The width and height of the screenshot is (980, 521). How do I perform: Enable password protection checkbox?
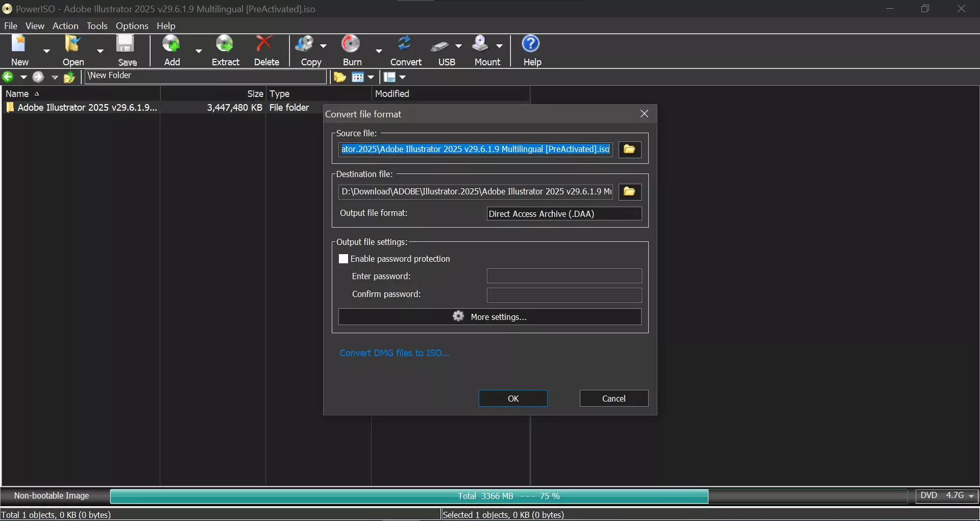tap(344, 259)
